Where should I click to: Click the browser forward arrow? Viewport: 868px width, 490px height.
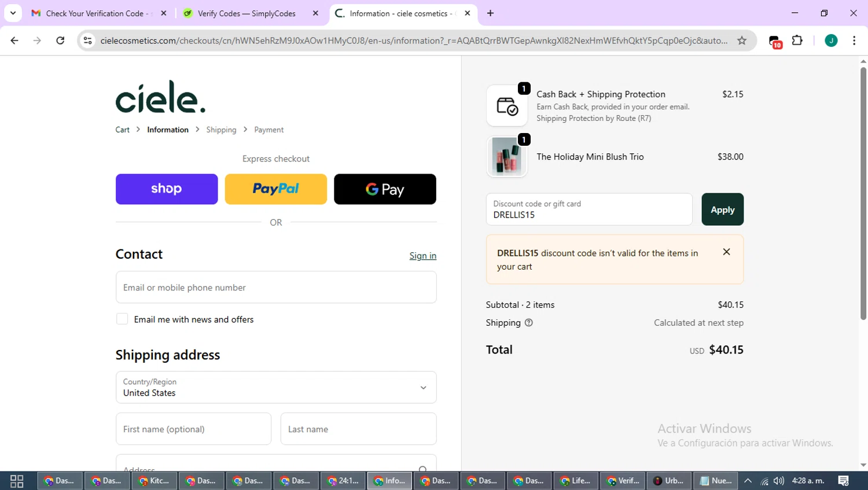(37, 40)
